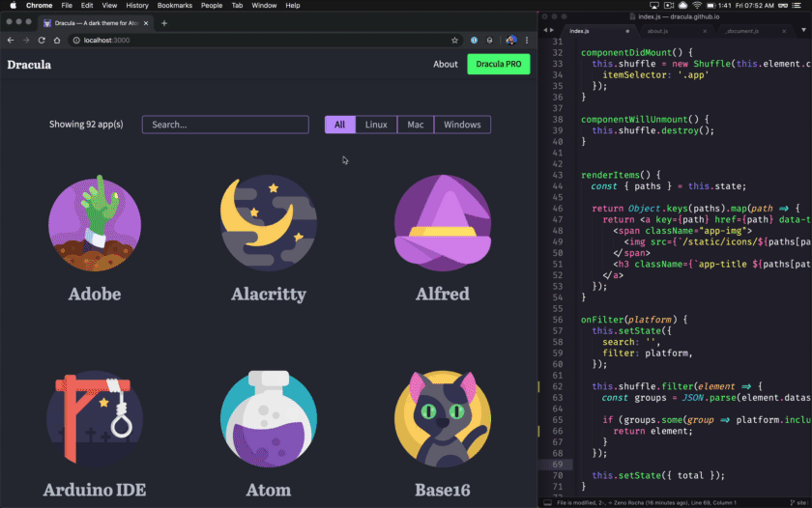The height and width of the screenshot is (508, 812).
Task: Click the Arduino IDE gallows icon
Action: [95, 418]
